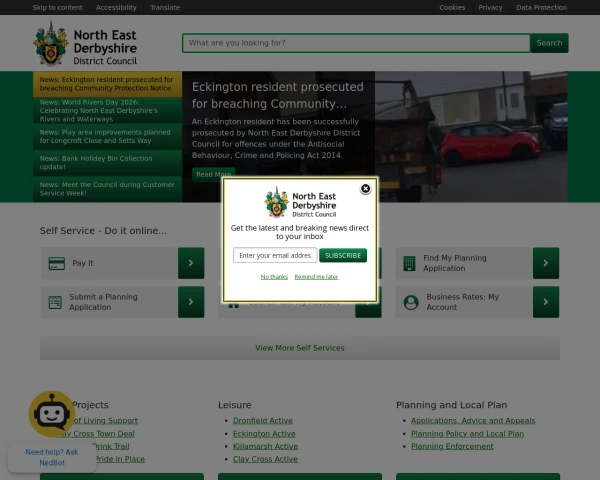
Task: Click Skip to content link
Action: point(57,8)
